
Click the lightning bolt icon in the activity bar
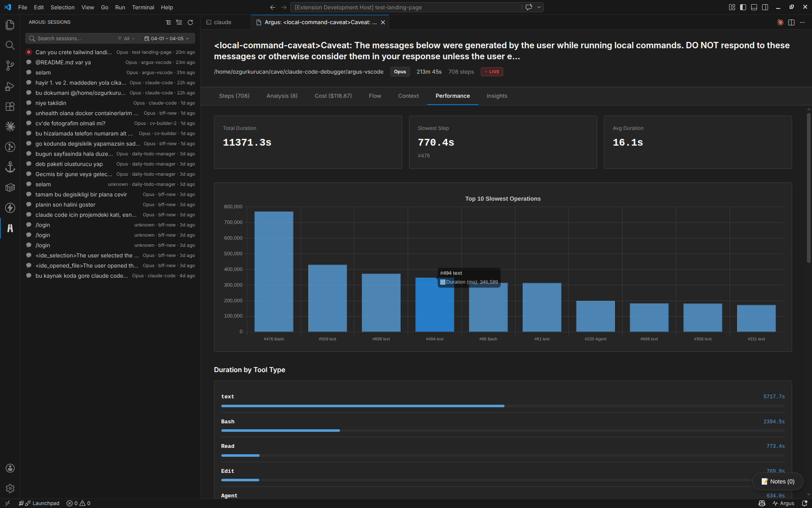[x=10, y=208]
